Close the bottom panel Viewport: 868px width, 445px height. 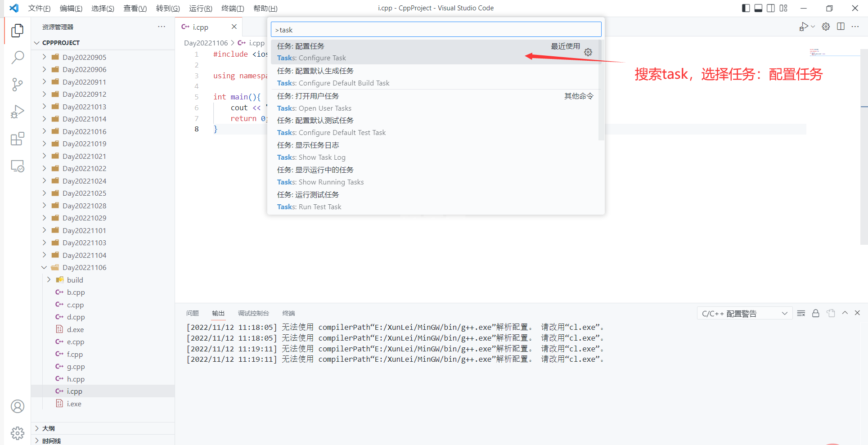tap(857, 313)
